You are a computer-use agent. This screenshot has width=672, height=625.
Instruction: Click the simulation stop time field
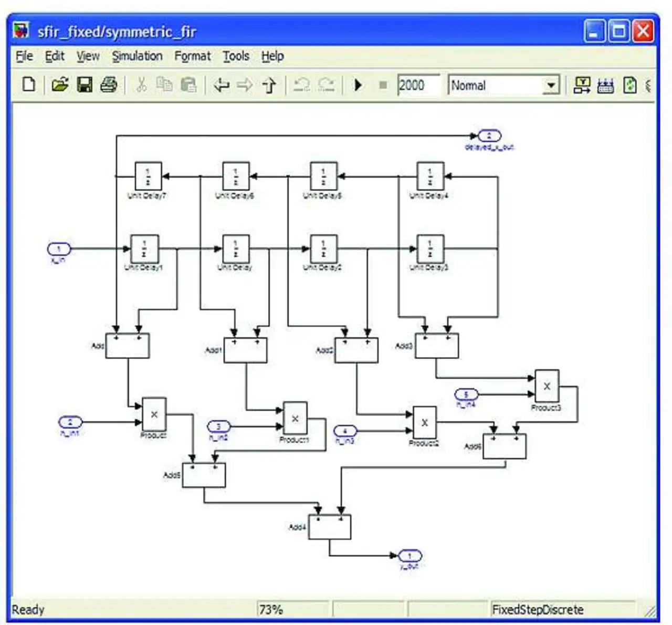[417, 85]
